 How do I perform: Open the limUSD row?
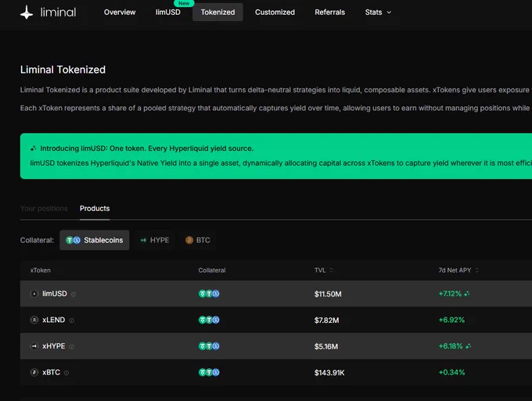[x=276, y=294]
